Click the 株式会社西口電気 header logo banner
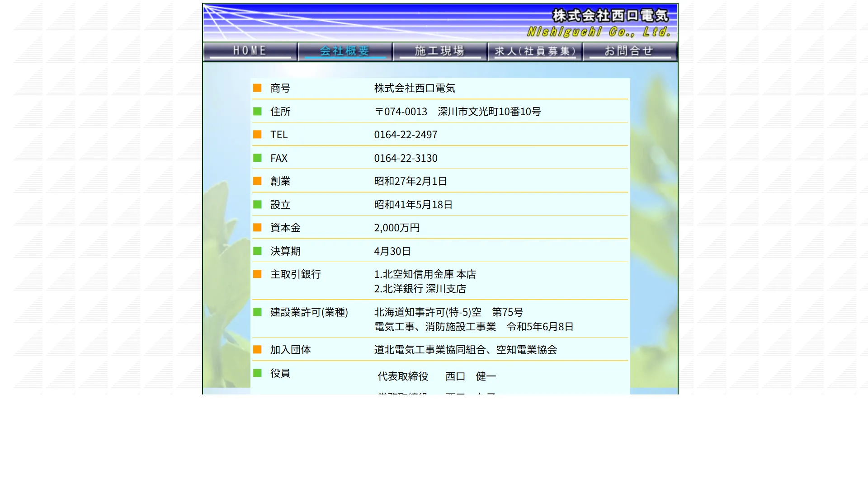Screen dimensions: 868x488 point(440,23)
